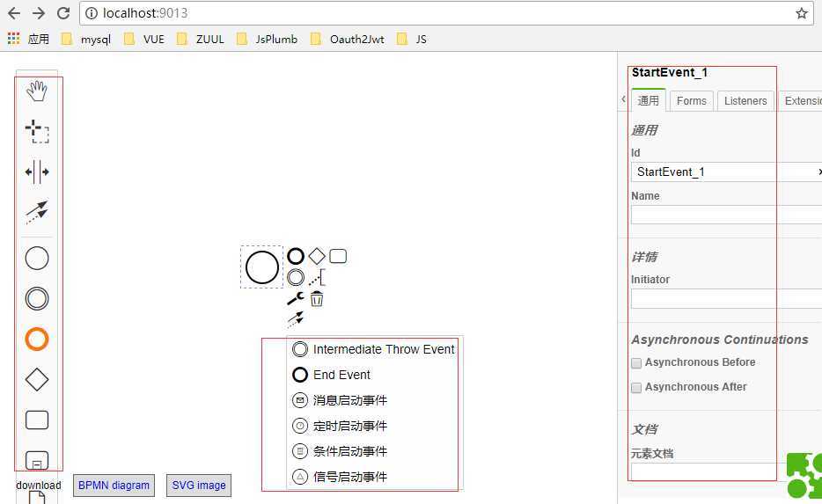Viewport: 822px width, 504px height.
Task: Click the Name input field
Action: [x=726, y=215]
